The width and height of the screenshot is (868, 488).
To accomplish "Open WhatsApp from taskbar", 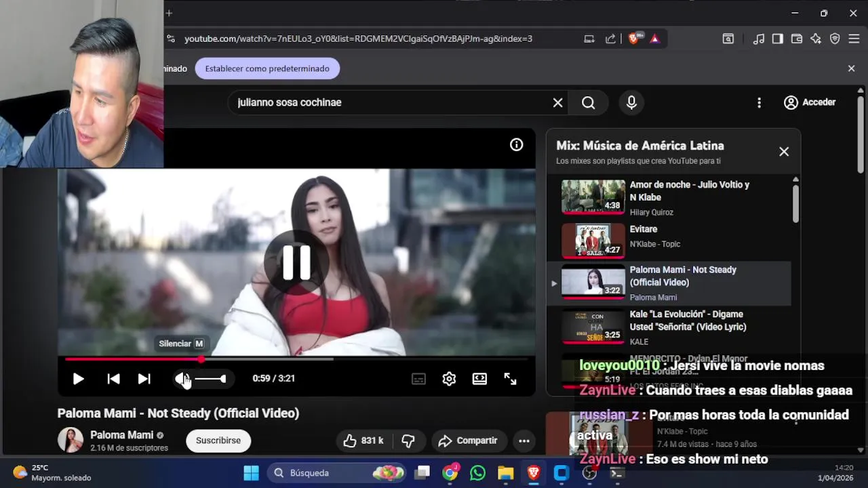I will (x=478, y=473).
